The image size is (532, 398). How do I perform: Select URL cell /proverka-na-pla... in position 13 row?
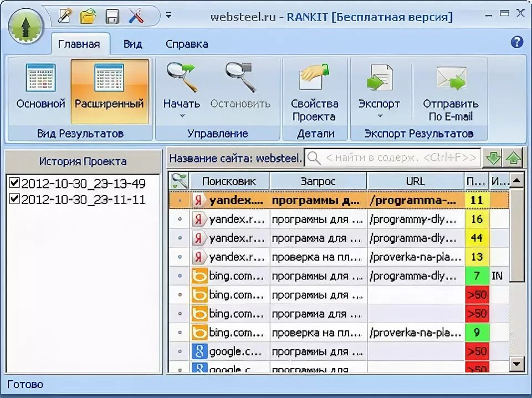[x=415, y=257]
